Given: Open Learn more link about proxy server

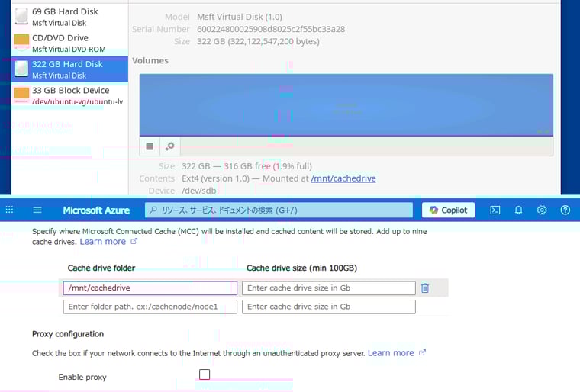Looking at the screenshot, I should click(x=397, y=353).
